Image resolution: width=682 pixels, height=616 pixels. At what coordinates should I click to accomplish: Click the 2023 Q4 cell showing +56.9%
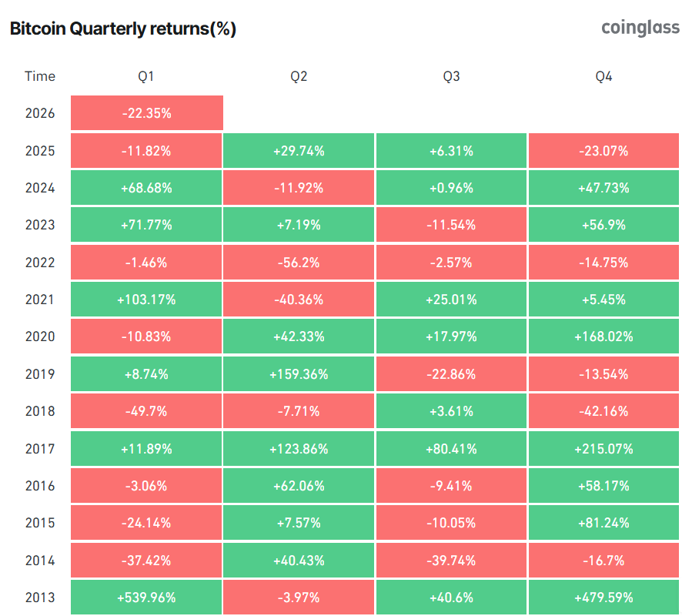click(603, 225)
